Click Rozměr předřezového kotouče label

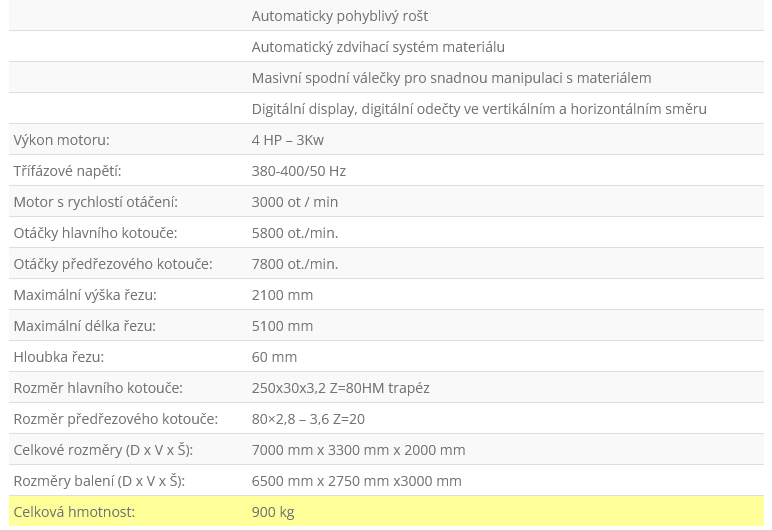tap(116, 419)
